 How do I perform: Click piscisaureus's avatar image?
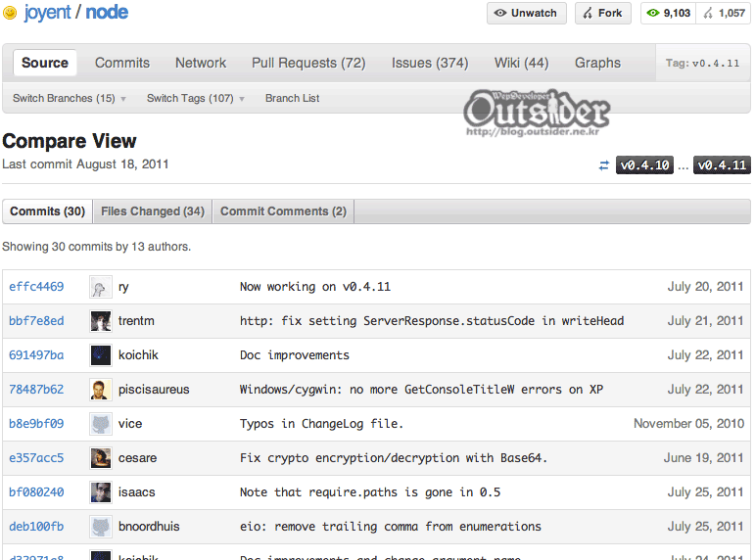(101, 390)
